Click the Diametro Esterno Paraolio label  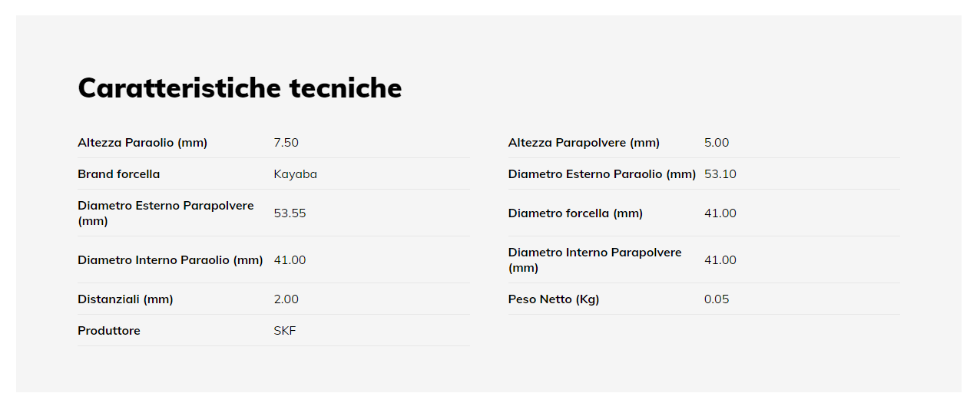tap(602, 174)
